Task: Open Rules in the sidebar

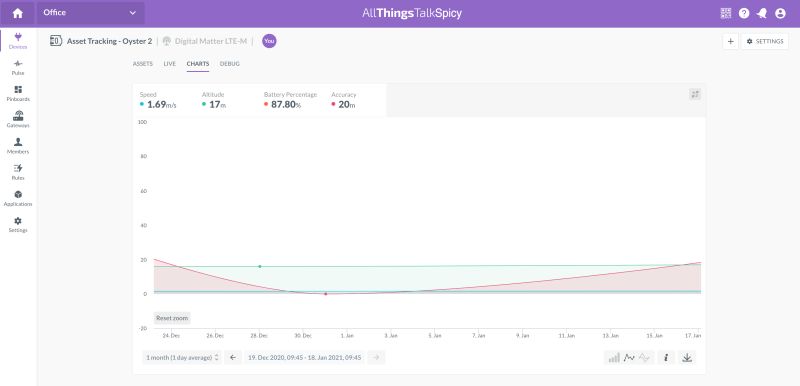Action: (18, 172)
